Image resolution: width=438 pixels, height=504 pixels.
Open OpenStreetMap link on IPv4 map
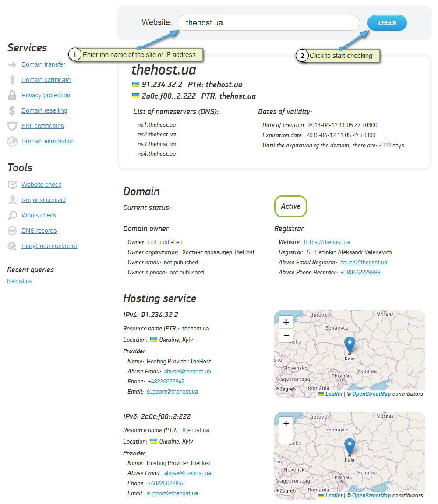(x=371, y=394)
